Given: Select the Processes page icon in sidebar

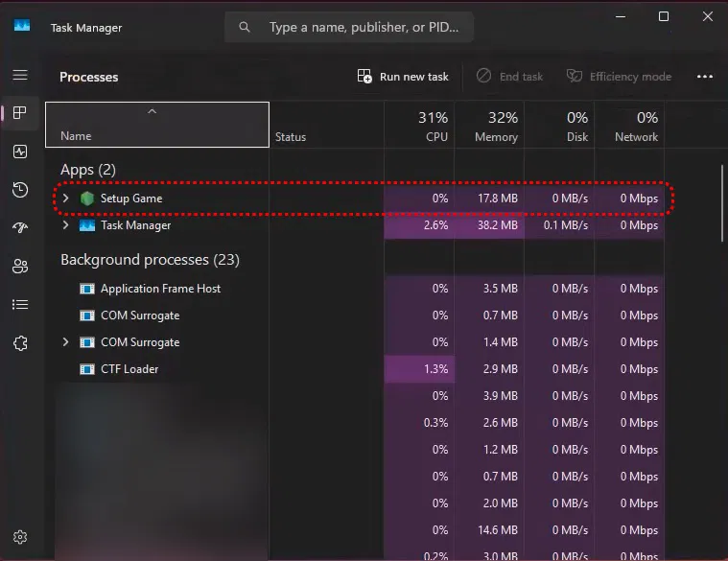Looking at the screenshot, I should coord(20,113).
